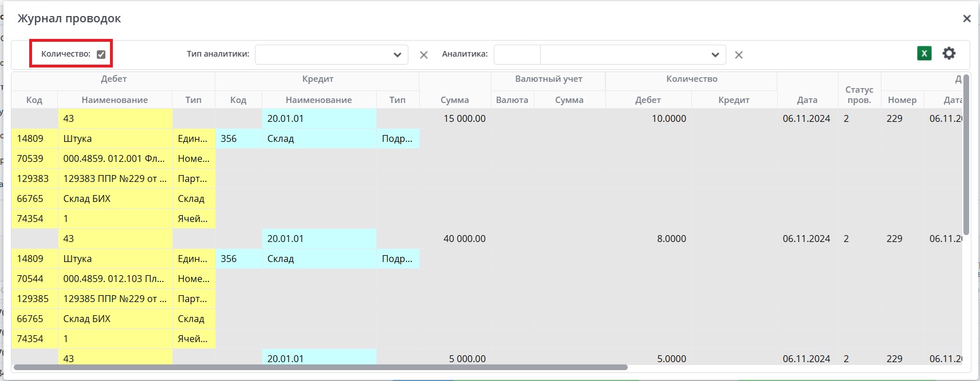This screenshot has height=381, width=980.
Task: Click the vertical scrollbar thumb
Action: (966, 154)
